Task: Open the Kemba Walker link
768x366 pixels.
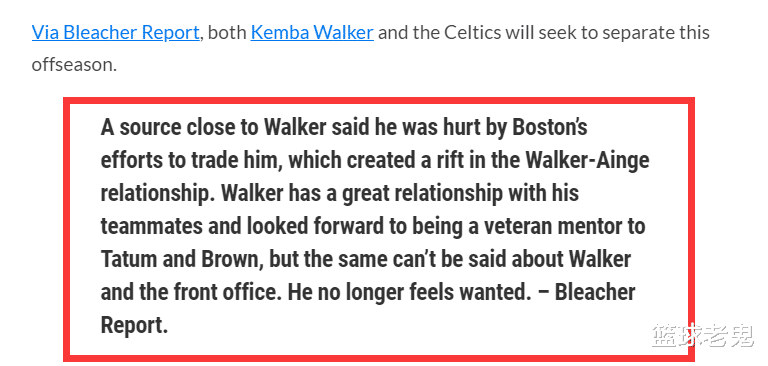Action: pyautogui.click(x=312, y=33)
